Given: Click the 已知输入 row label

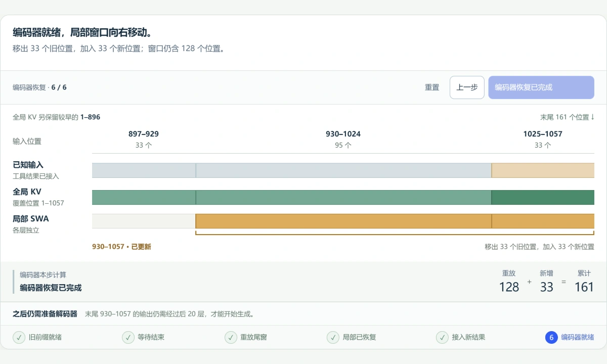Looking at the screenshot, I should click(28, 165).
